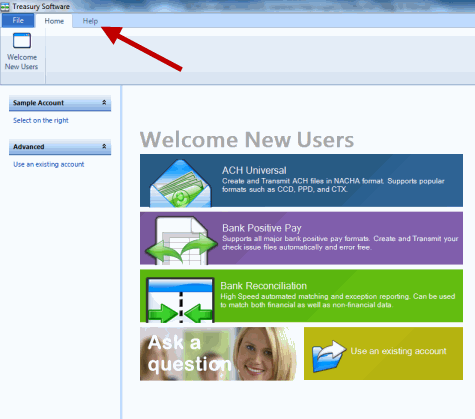The image size is (475, 419).
Task: Click the blue folder icon on yellow tile
Action: click(x=329, y=356)
